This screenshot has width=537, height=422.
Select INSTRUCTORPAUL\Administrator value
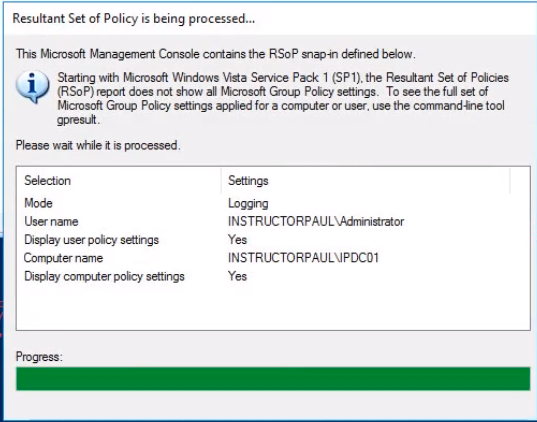316,222
